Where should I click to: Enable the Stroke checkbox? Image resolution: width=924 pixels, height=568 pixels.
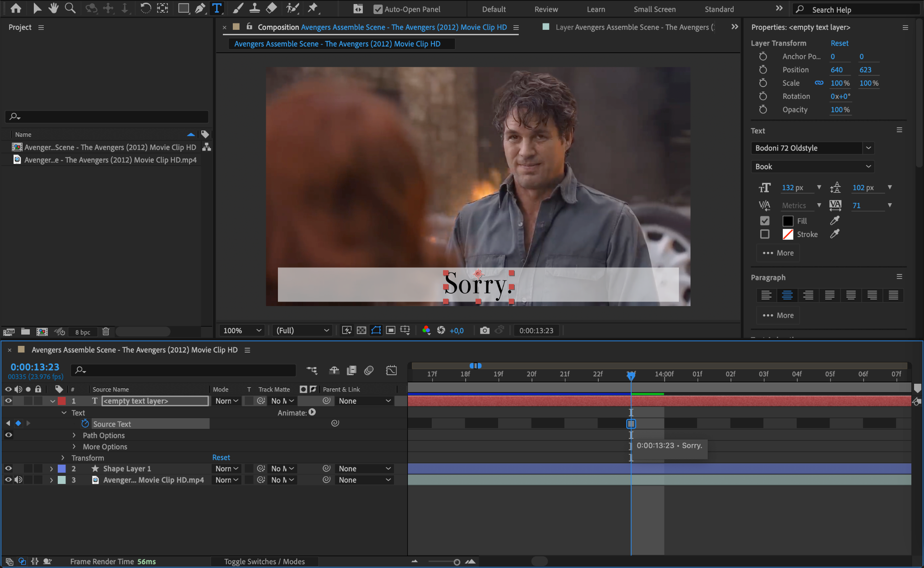pos(765,234)
